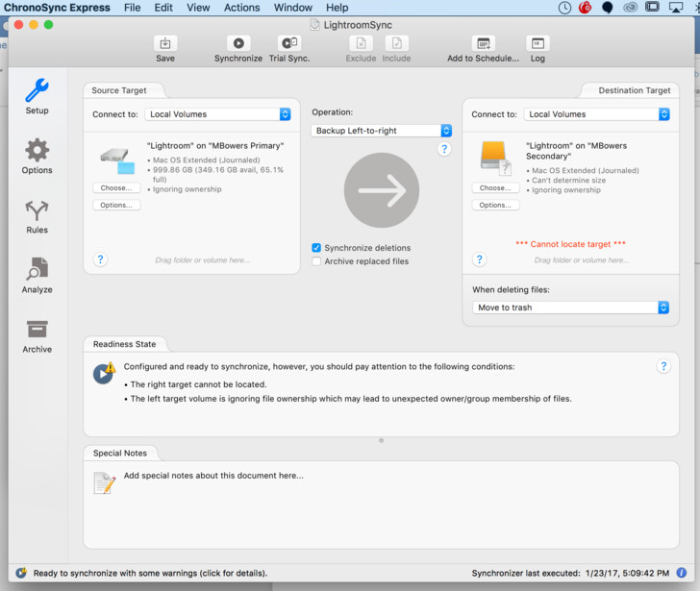The image size is (700, 591).
Task: Click the Special Notes text field
Action: pos(381,504)
